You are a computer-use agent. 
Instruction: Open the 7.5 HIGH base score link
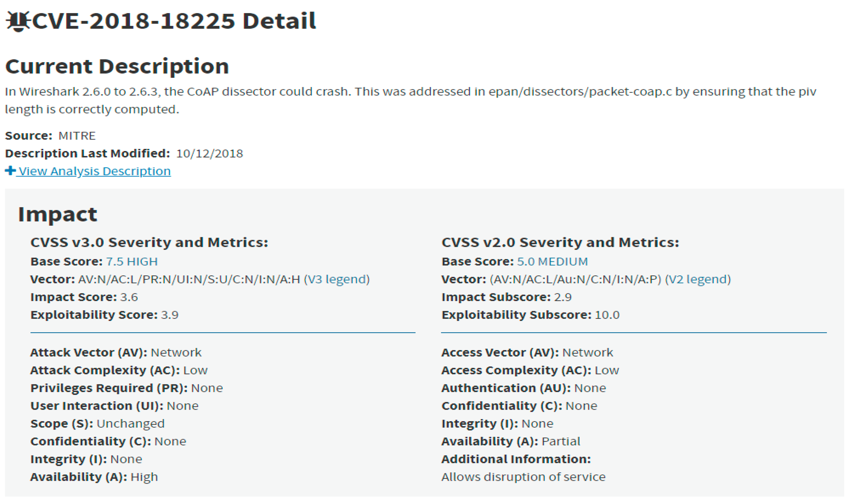tap(132, 262)
